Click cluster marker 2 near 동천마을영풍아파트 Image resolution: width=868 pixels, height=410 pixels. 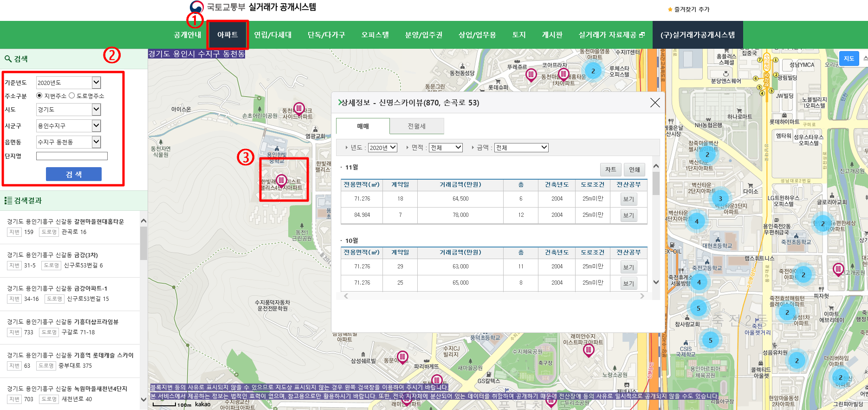pyautogui.click(x=593, y=71)
